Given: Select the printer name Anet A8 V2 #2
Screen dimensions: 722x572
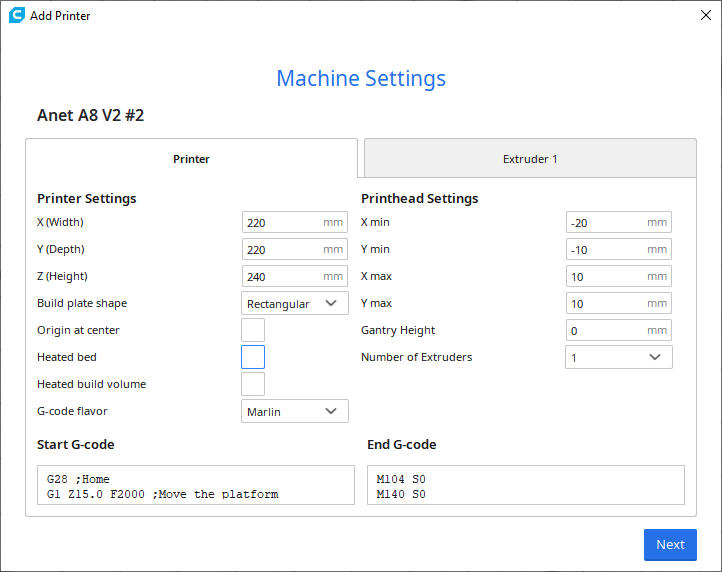Looking at the screenshot, I should [x=91, y=115].
